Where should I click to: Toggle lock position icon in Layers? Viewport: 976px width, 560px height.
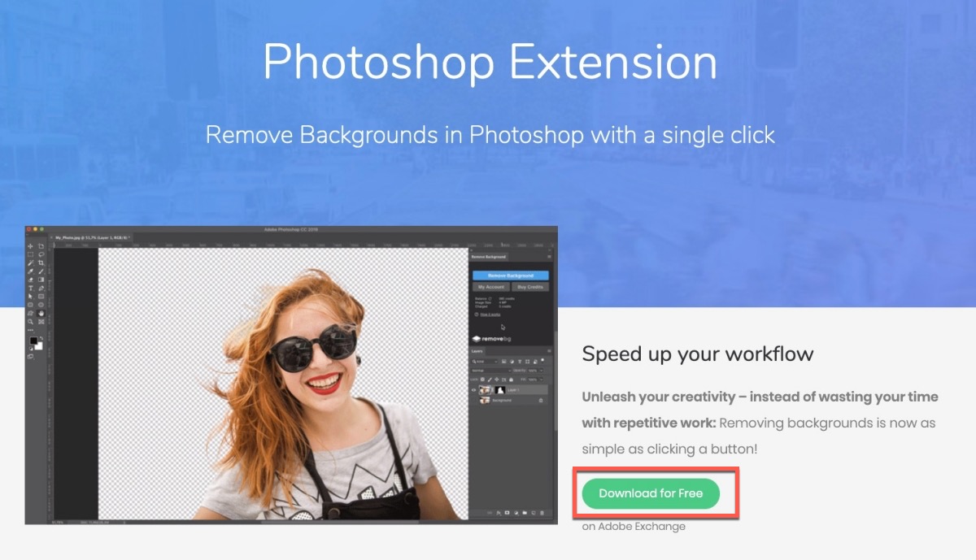click(x=497, y=380)
